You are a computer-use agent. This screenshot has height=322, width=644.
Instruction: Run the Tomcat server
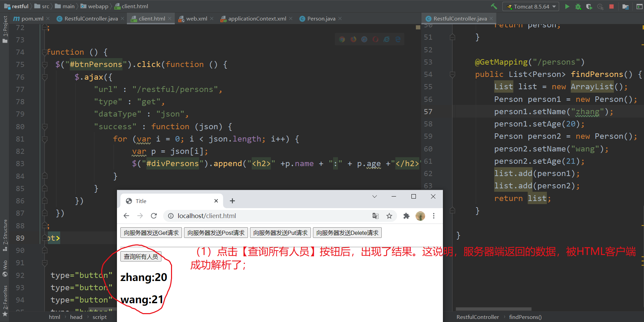[567, 6]
